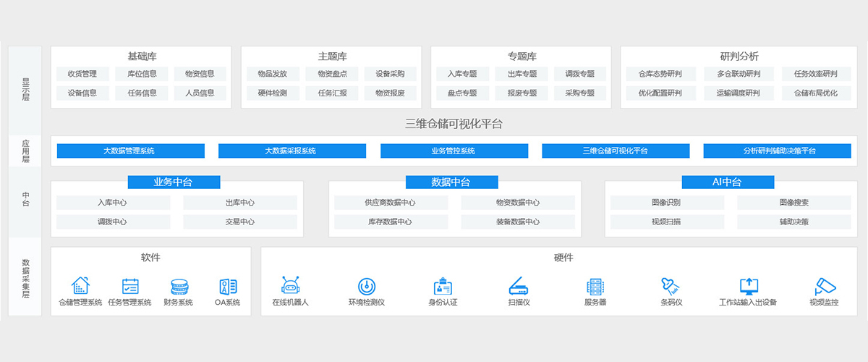Select the 盘点专题 tag
Viewport: 868px width, 362px height.
(x=462, y=93)
